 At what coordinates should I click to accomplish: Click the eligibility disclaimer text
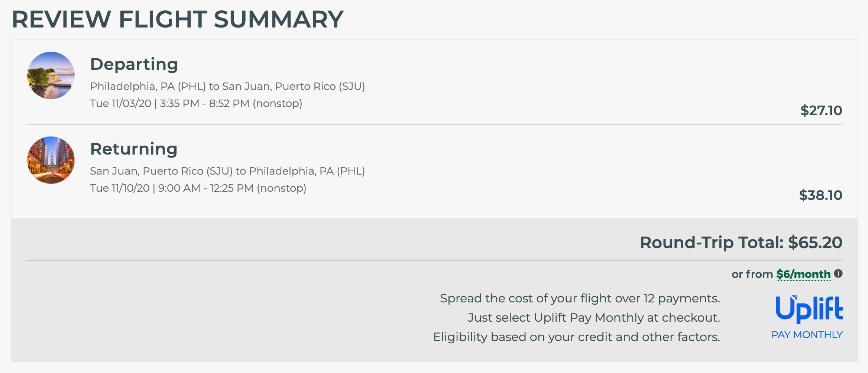coord(577,337)
